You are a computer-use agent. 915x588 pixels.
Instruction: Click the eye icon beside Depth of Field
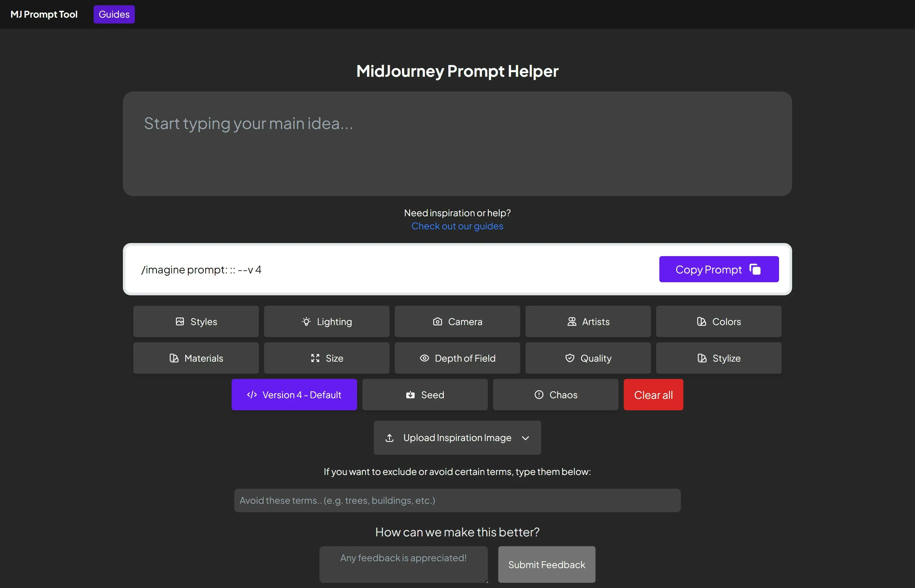click(424, 358)
